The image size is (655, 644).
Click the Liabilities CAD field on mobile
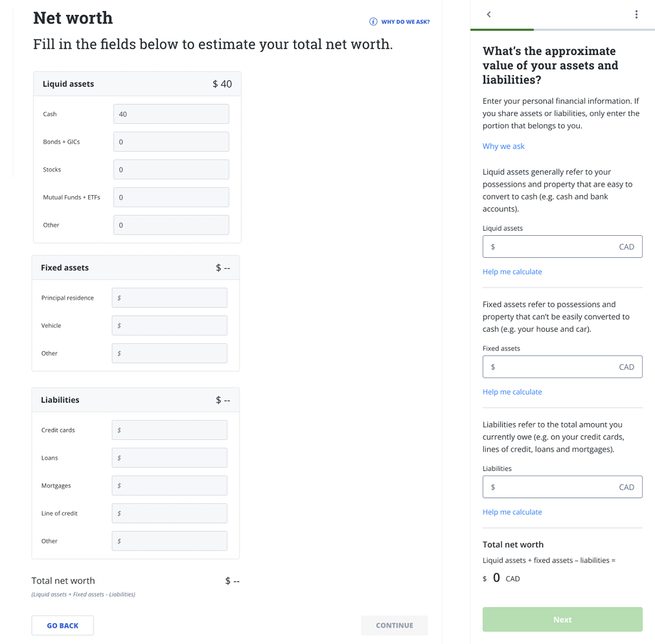(562, 487)
